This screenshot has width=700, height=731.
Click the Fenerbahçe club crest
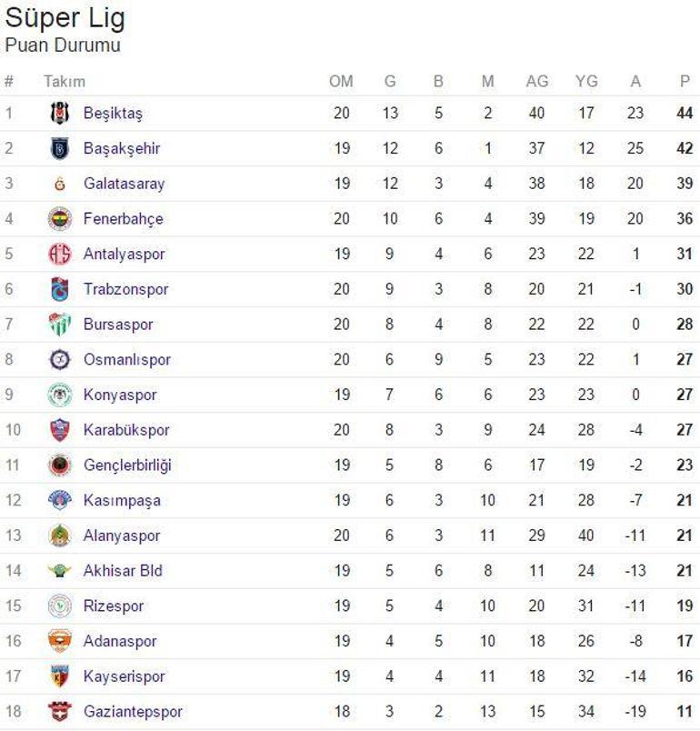click(x=59, y=219)
